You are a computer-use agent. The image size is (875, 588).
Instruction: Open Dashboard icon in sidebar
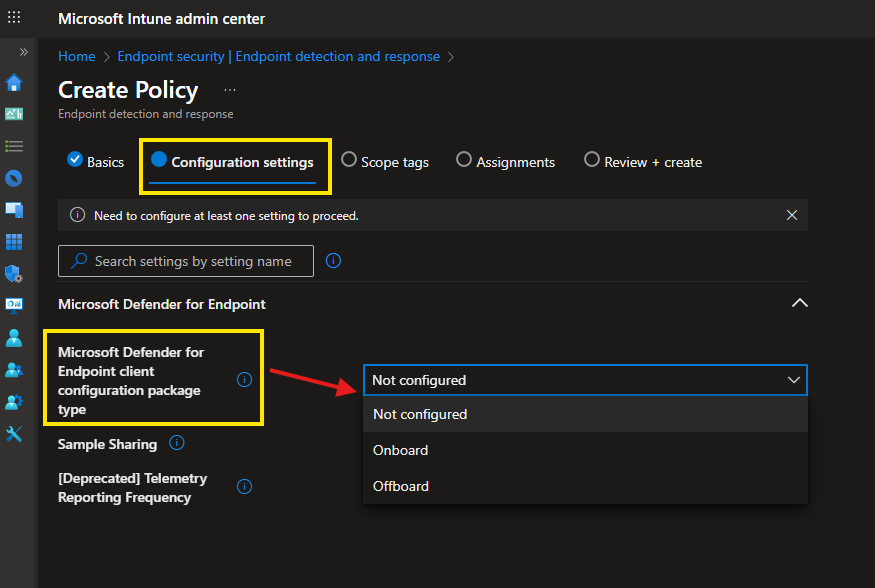[x=14, y=114]
